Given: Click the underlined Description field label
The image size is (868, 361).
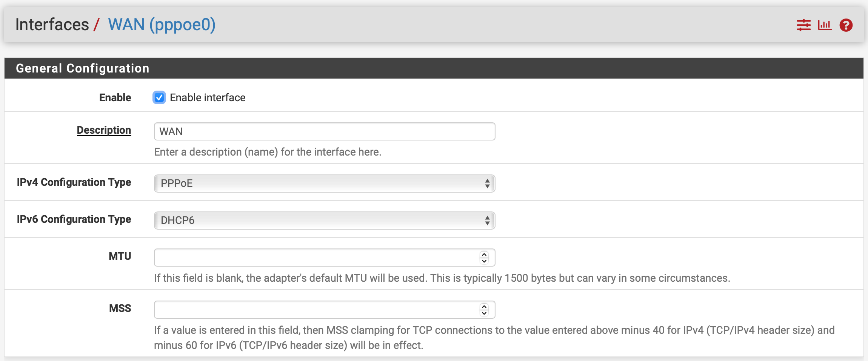Looking at the screenshot, I should (104, 130).
